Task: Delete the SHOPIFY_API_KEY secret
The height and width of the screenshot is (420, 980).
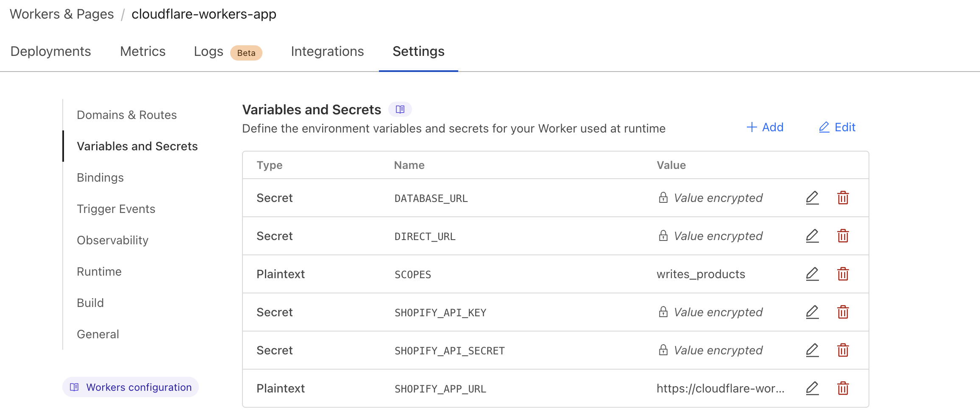Action: pos(843,312)
